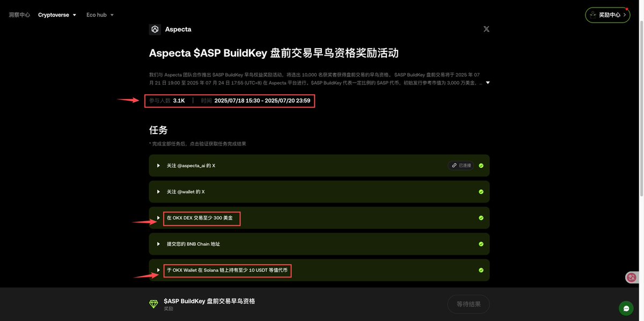
Task: Click the avatar icon in 奖励中心 button
Action: point(593,15)
